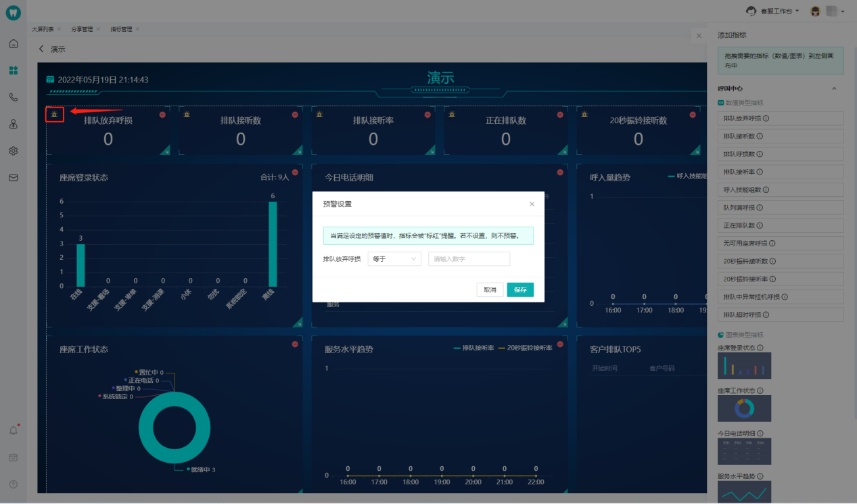
Task: Open the settings gear in left sidebar
Action: 14,151
